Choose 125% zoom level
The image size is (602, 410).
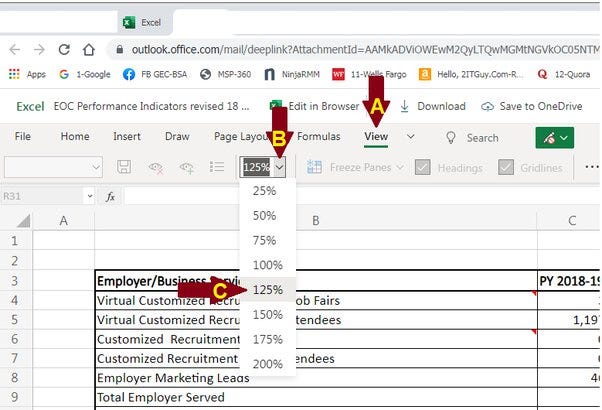pos(268,290)
